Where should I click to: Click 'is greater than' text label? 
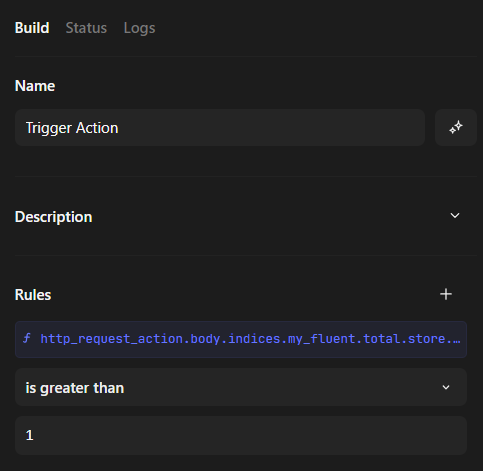(75, 388)
